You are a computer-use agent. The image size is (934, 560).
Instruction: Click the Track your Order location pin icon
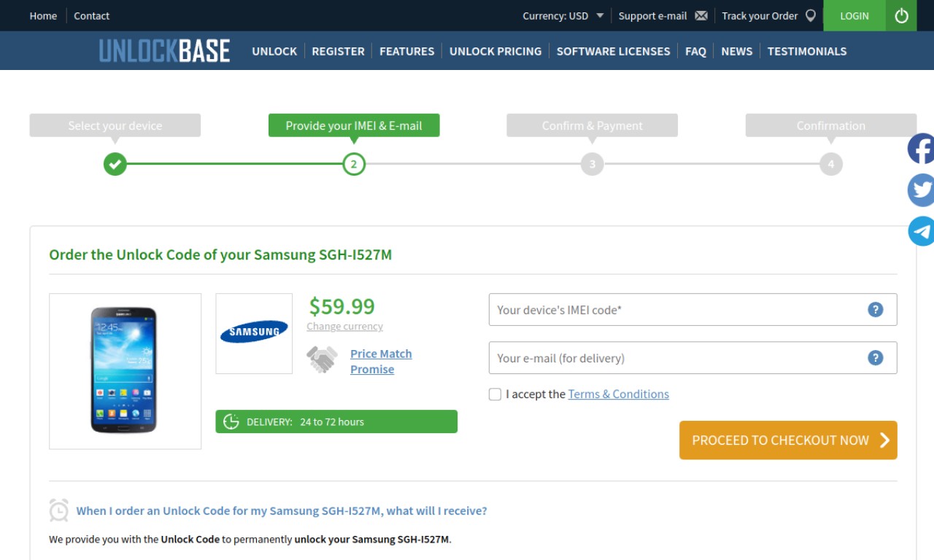pyautogui.click(x=810, y=15)
